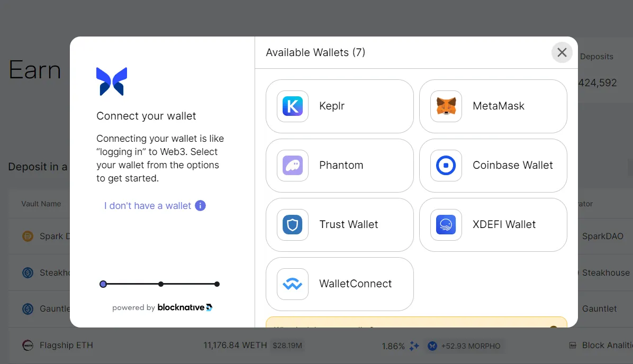Viewport: 633px width, 364px height.
Task: Click the blue butterfly logo
Action: [x=112, y=81]
